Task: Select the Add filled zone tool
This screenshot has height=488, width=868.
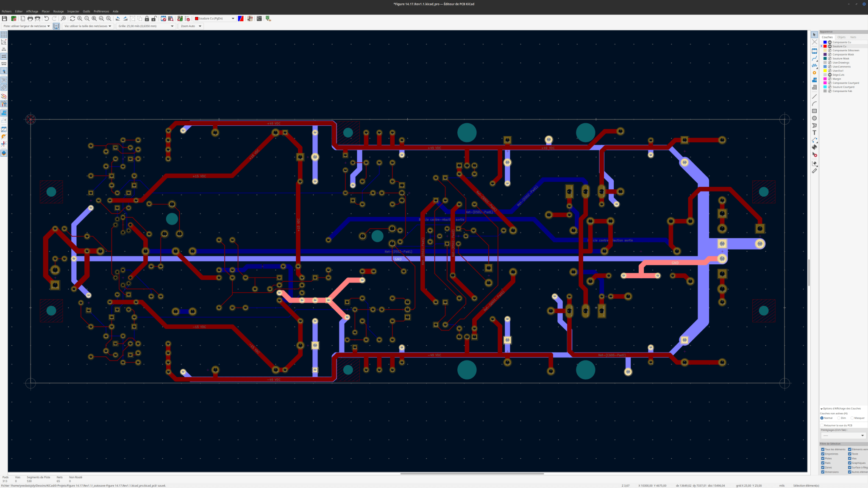Action: pos(814,80)
